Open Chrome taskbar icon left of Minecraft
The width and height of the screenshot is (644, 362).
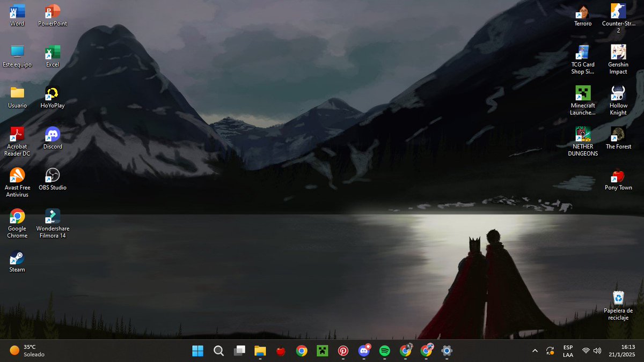tap(302, 351)
